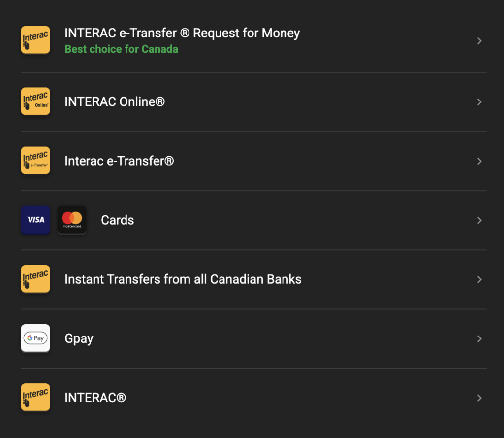Open the Gpay row chevron arrow
This screenshot has height=438, width=504.
coord(479,338)
